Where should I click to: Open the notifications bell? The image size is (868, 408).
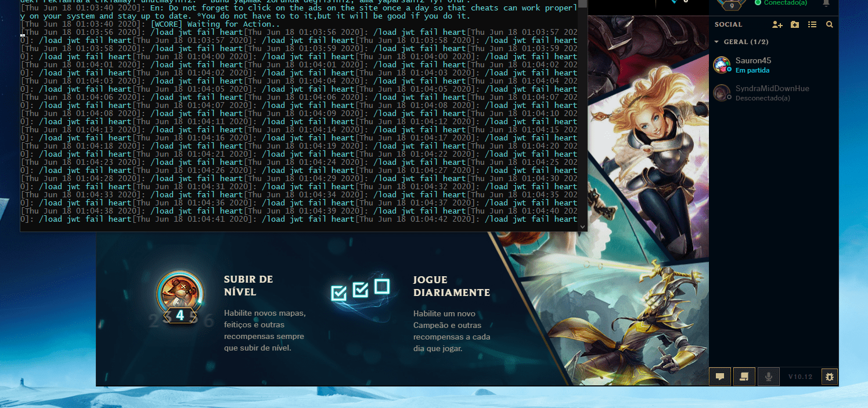(x=826, y=3)
